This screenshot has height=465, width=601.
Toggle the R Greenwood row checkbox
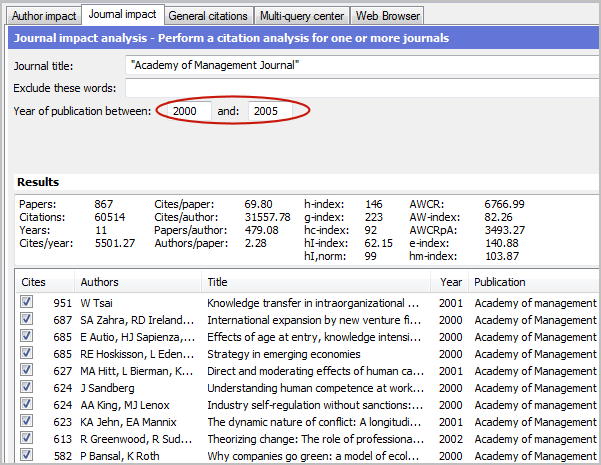(26, 438)
